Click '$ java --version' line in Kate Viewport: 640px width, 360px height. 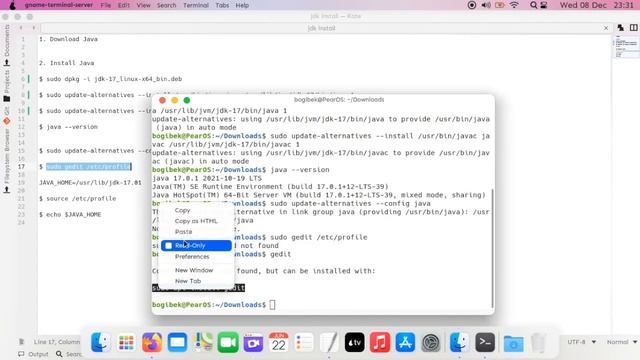coord(69,127)
